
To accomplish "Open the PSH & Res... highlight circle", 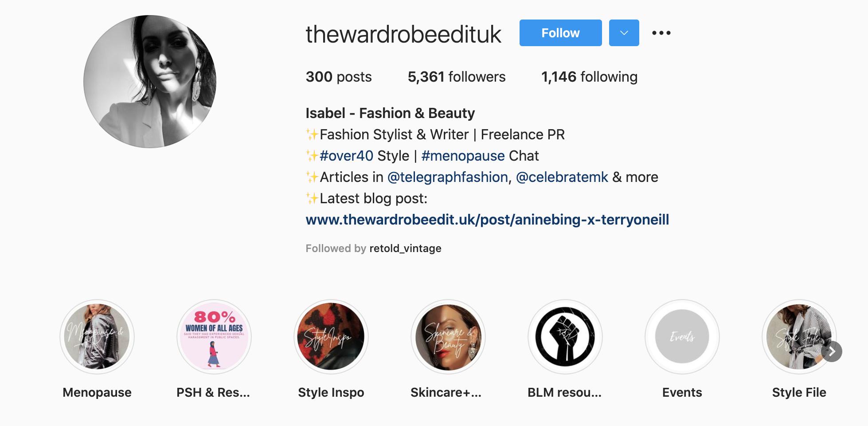I will [x=214, y=337].
